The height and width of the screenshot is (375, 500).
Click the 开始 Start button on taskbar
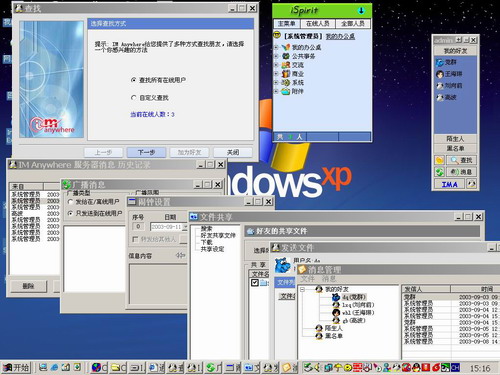pyautogui.click(x=17, y=367)
